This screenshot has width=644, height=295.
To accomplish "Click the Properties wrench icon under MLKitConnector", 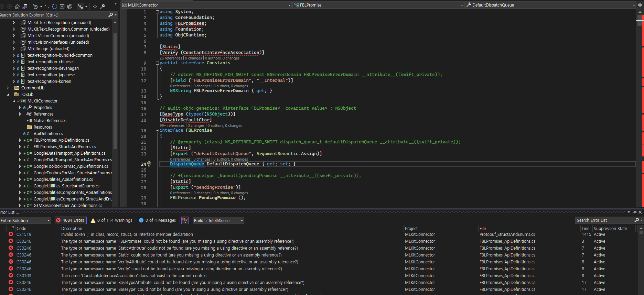I will [30, 108].
